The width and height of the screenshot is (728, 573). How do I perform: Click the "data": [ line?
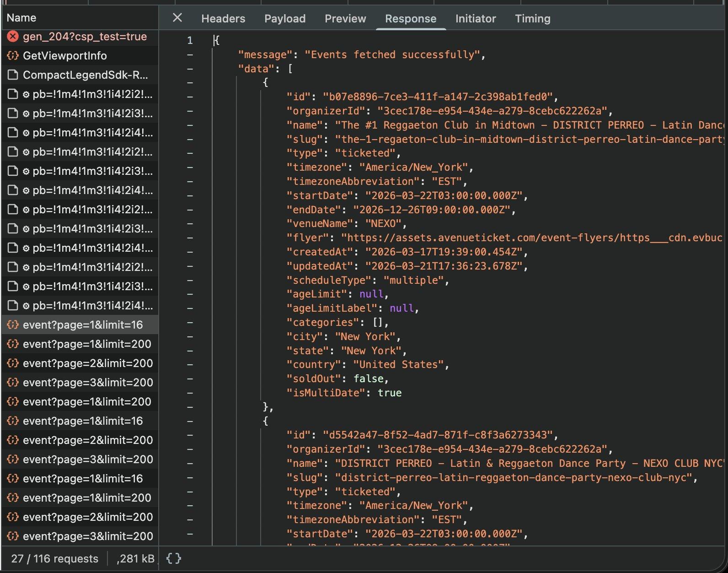click(265, 69)
